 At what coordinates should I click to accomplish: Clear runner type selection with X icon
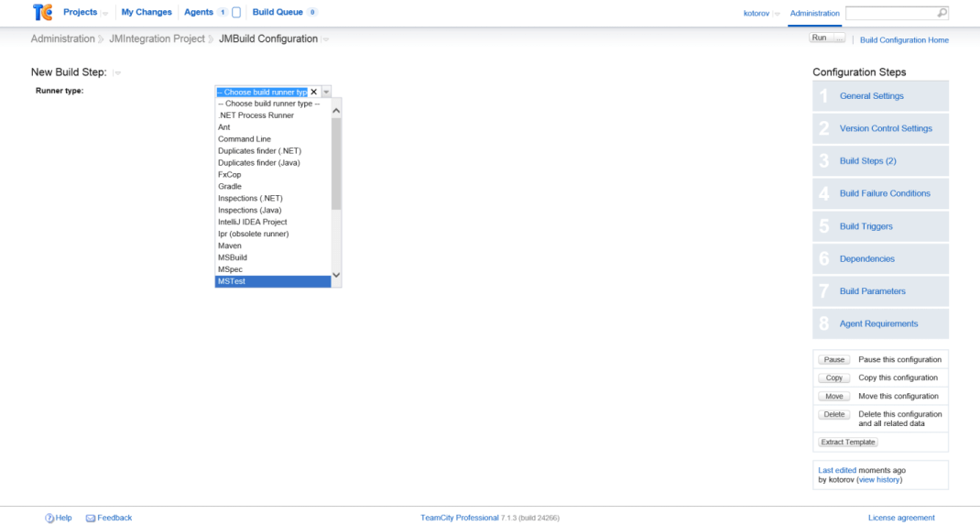coord(314,92)
